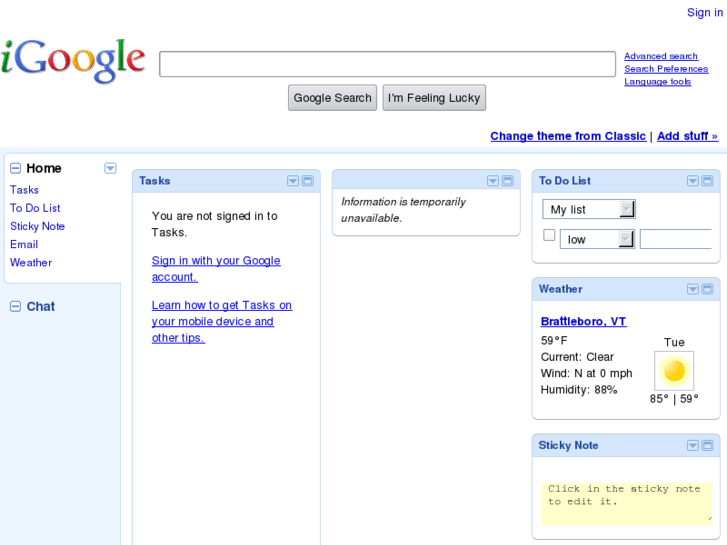
Task: Maximize the To Do List gadget
Action: [x=708, y=181]
